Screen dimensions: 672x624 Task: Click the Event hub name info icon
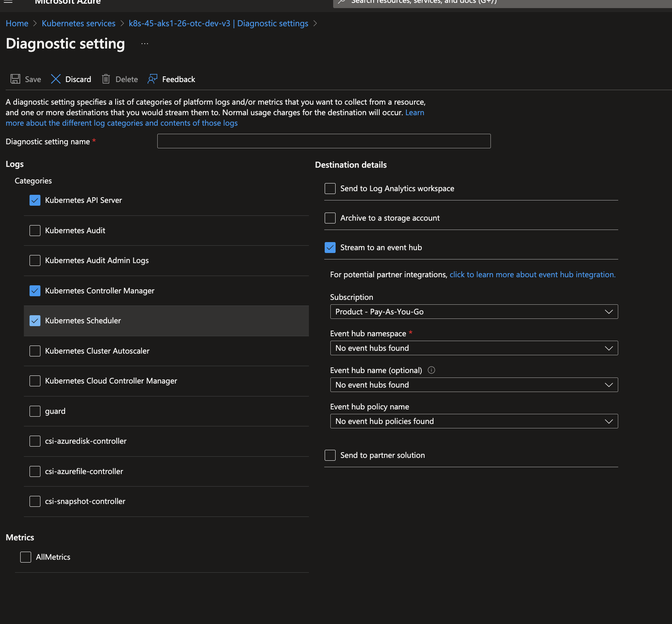click(431, 370)
